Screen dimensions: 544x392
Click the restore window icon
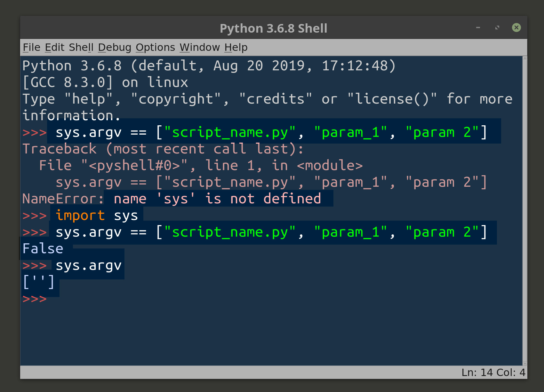(x=497, y=28)
